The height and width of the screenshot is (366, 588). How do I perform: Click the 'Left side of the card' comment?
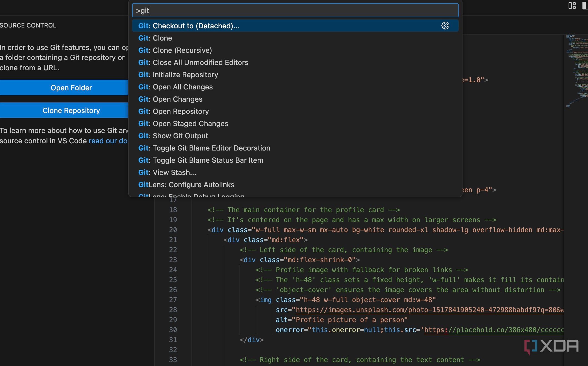tap(344, 250)
